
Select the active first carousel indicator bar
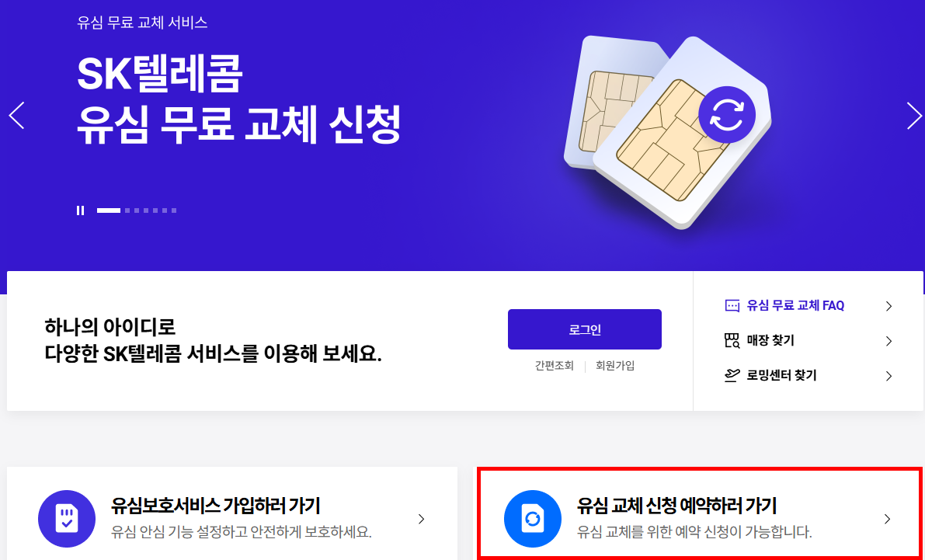click(109, 210)
